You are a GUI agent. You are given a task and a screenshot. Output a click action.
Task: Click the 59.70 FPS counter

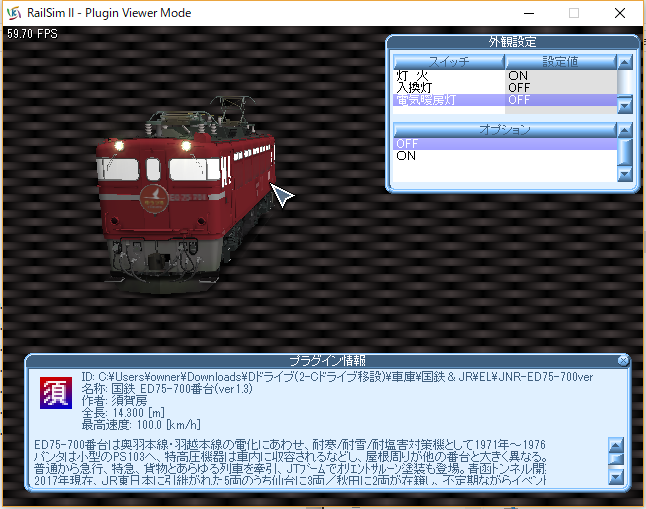tap(32, 34)
